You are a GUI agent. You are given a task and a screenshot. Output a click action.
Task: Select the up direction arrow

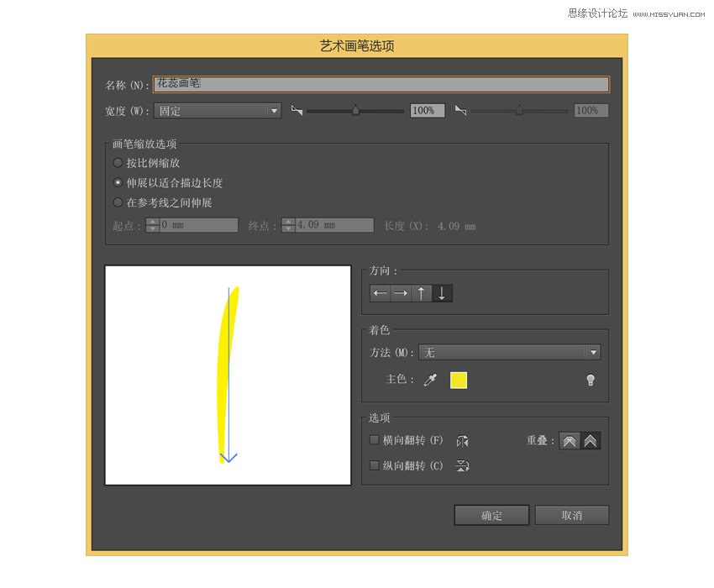421,293
